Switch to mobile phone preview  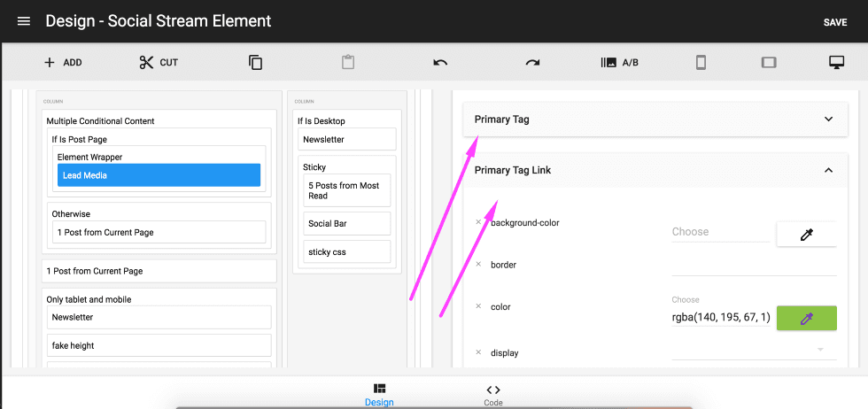[701, 62]
